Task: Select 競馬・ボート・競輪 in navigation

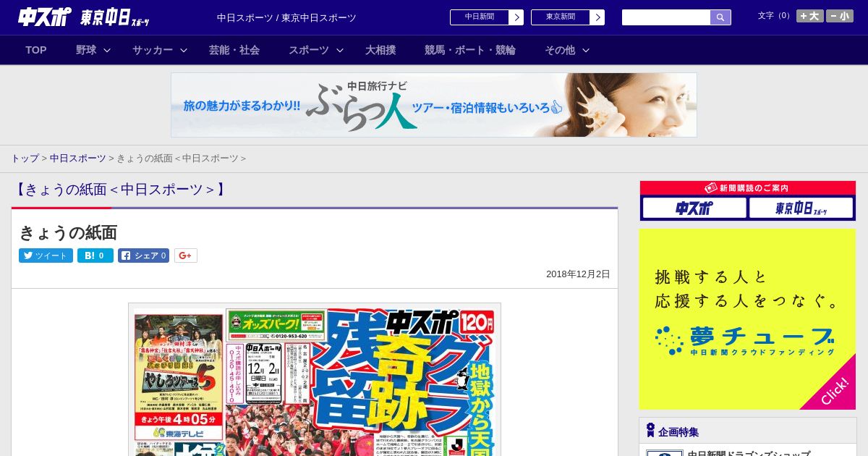Action: click(470, 50)
